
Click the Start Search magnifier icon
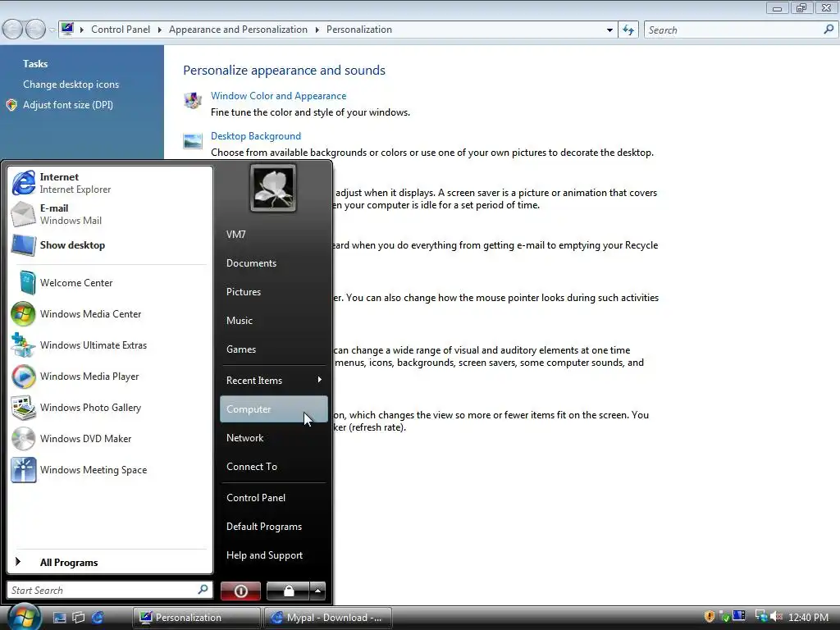coord(203,590)
